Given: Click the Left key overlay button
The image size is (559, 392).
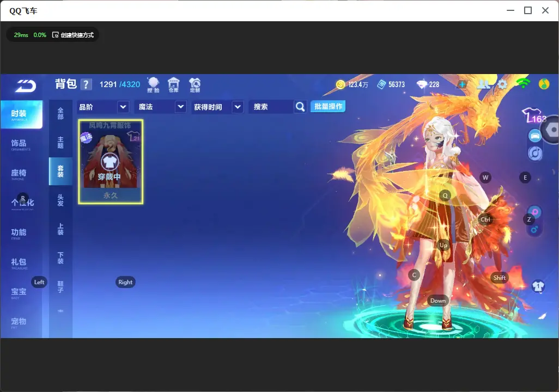Looking at the screenshot, I should (39, 282).
